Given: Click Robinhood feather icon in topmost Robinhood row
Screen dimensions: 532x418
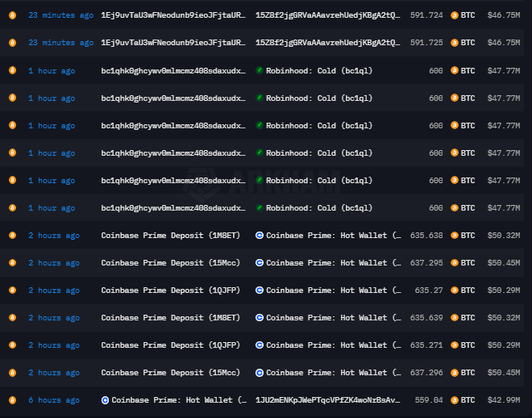Looking at the screenshot, I should [260, 71].
